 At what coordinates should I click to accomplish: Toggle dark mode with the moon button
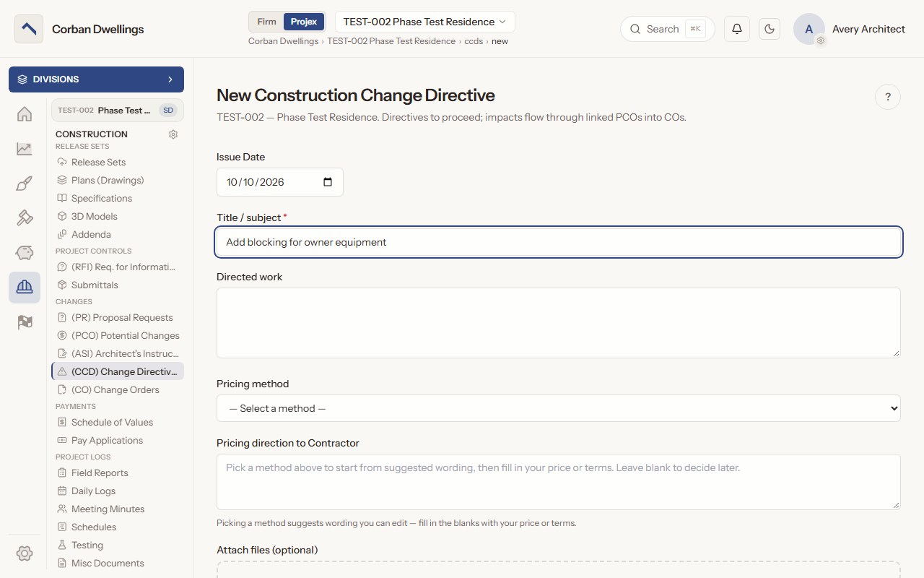click(770, 29)
